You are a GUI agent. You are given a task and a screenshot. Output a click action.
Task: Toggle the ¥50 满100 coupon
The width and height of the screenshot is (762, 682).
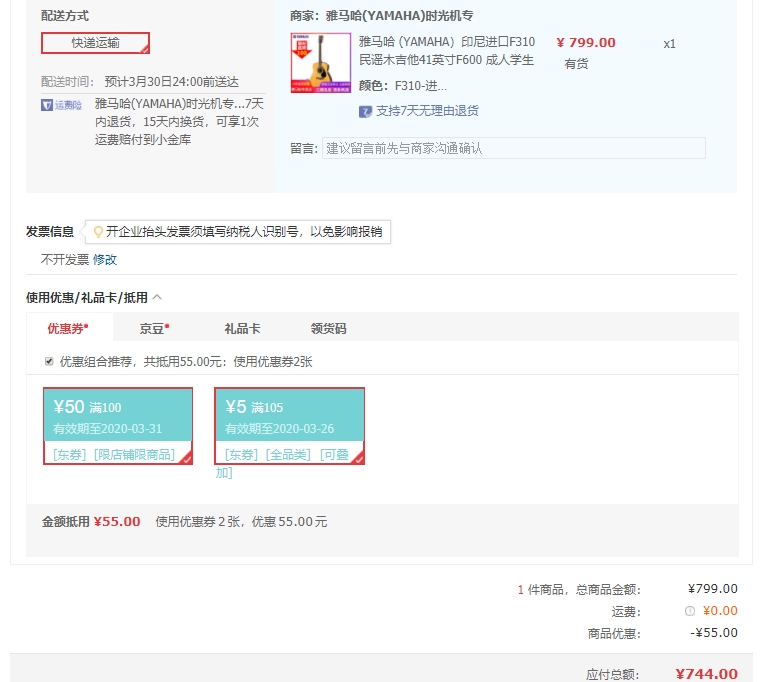pyautogui.click(x=118, y=426)
